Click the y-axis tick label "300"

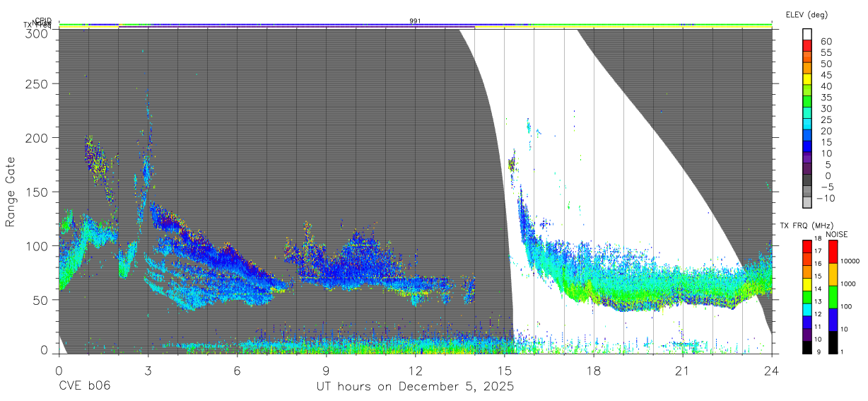[x=37, y=33]
